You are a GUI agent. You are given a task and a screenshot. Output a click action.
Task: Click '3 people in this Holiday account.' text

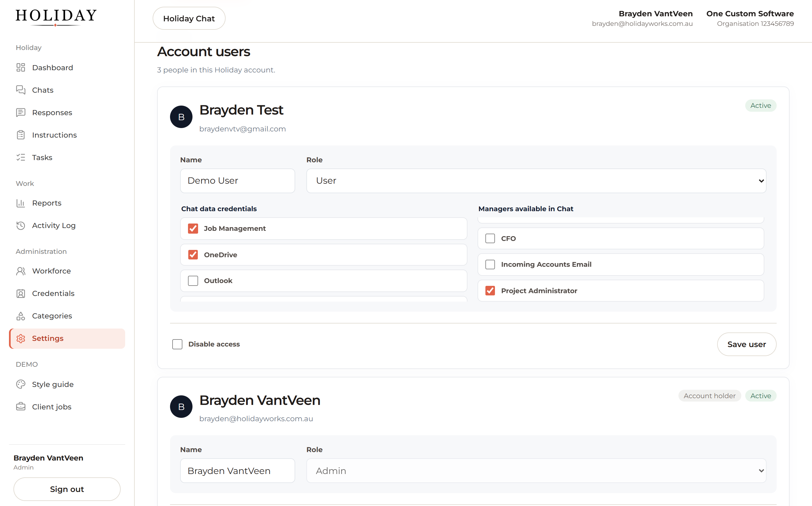click(216, 70)
